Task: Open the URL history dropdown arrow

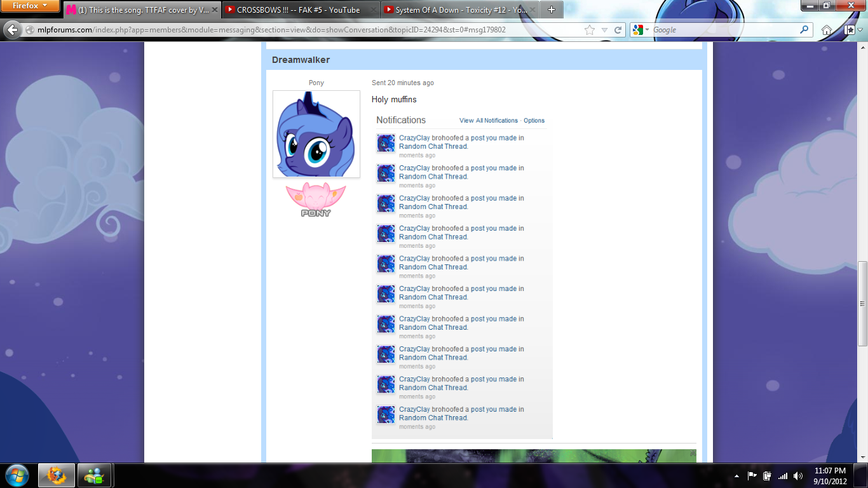Action: [604, 30]
